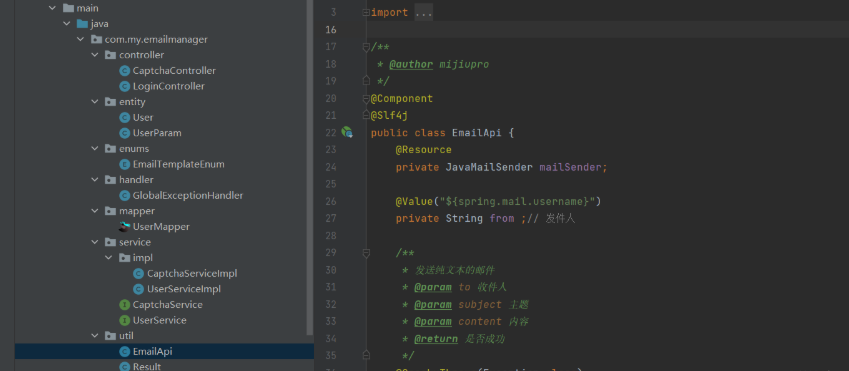Image resolution: width=849 pixels, height=371 pixels.
Task: Click the @Component annotation
Action: 402,99
